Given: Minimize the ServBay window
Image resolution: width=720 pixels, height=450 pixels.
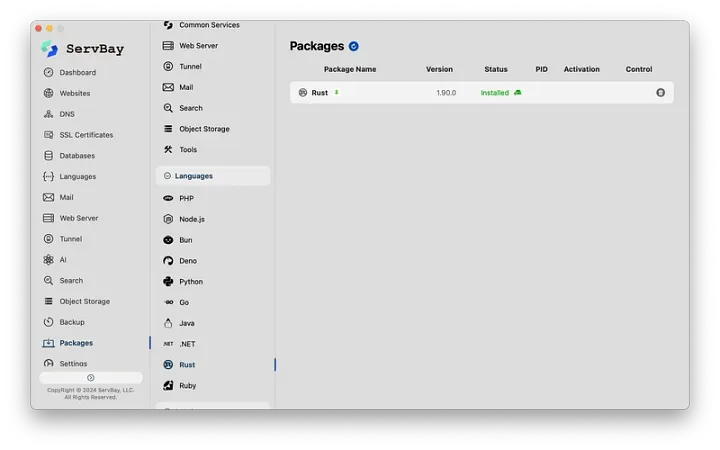Looking at the screenshot, I should point(50,28).
